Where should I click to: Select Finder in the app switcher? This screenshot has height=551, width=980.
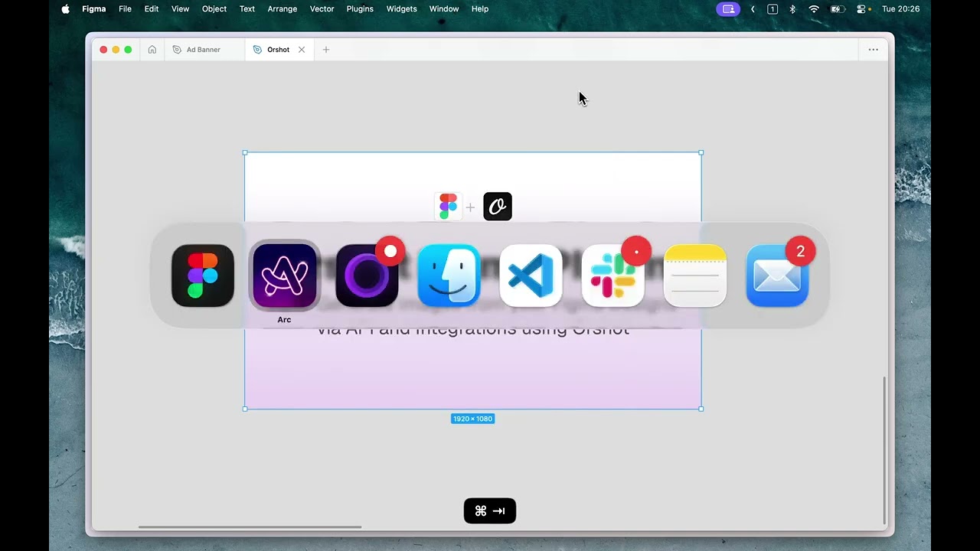coord(449,275)
